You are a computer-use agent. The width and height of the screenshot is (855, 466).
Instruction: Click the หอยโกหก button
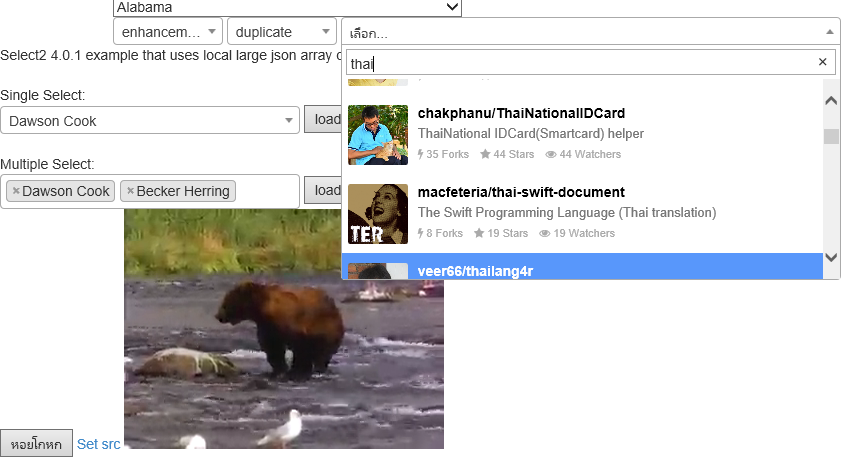pyautogui.click(x=37, y=444)
